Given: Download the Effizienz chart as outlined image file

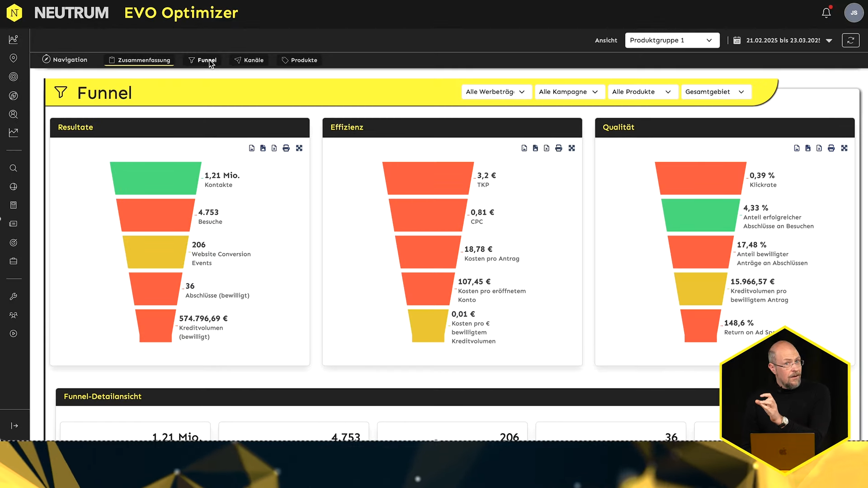Looking at the screenshot, I should [x=524, y=148].
